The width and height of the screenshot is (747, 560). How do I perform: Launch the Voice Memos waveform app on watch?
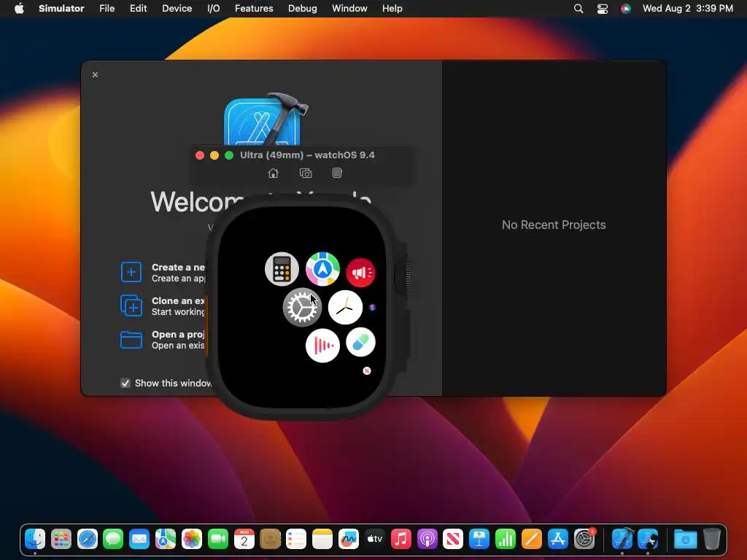322,345
